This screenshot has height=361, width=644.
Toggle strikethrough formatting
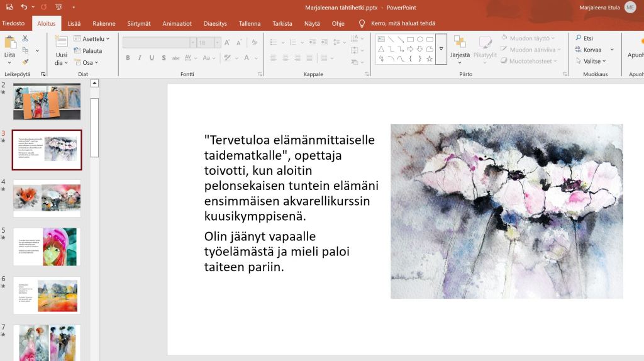pyautogui.click(x=175, y=58)
